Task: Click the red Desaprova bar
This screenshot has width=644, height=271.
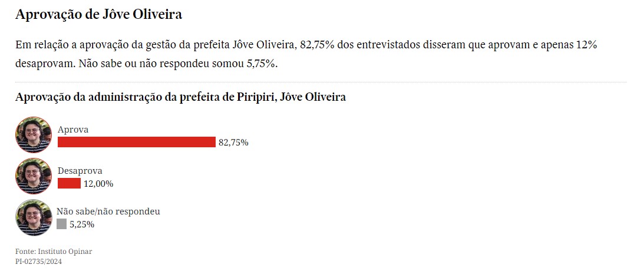Action: [69, 183]
